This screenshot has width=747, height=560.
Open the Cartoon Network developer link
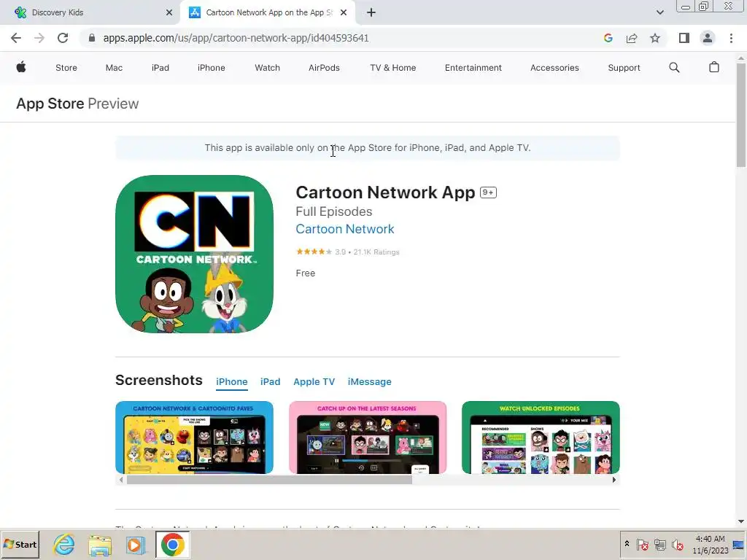pos(345,229)
